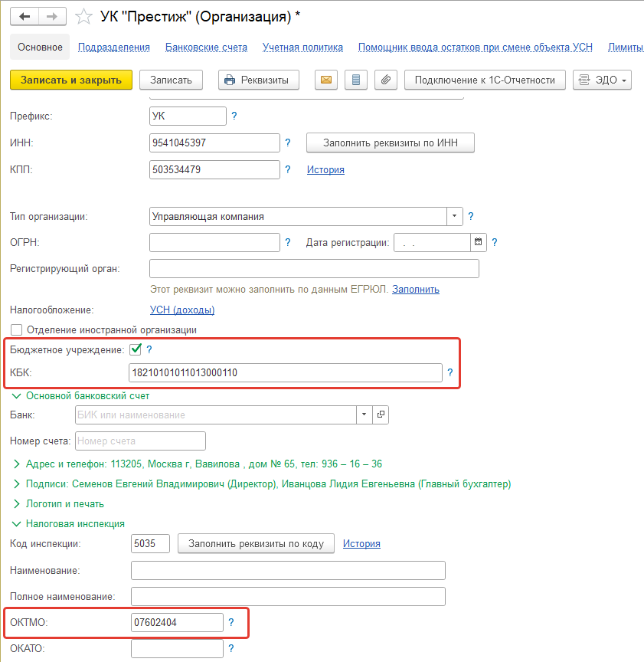
Task: Click help question mark next to ОКАТО
Action: pyautogui.click(x=231, y=648)
